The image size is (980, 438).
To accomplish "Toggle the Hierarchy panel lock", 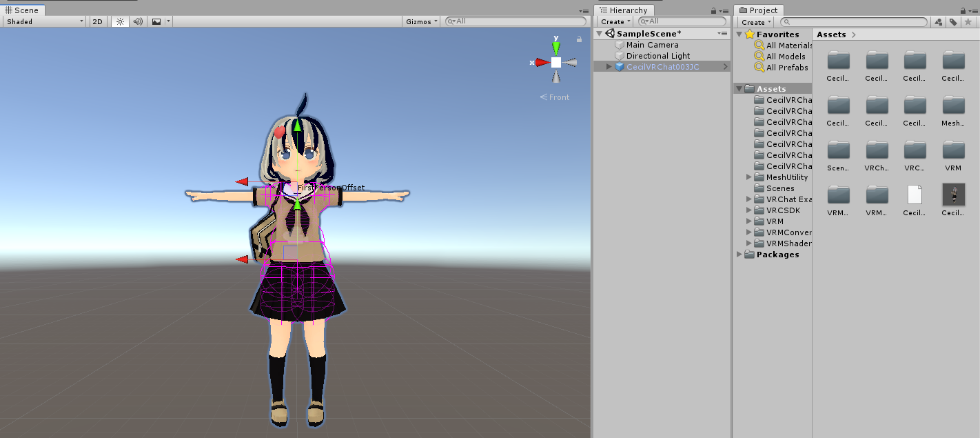I will (713, 10).
